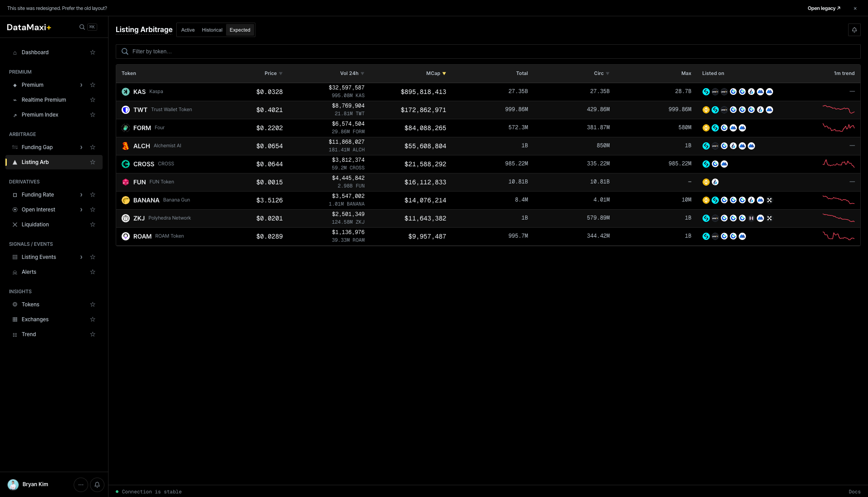The width and height of the screenshot is (868, 497).
Task: Click first exchange icon in KAS row
Action: pyautogui.click(x=706, y=92)
